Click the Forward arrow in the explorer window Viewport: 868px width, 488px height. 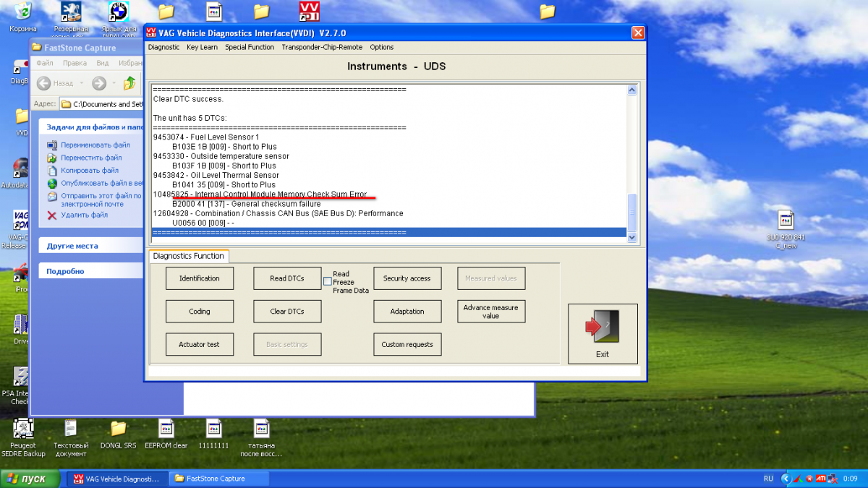coord(99,83)
